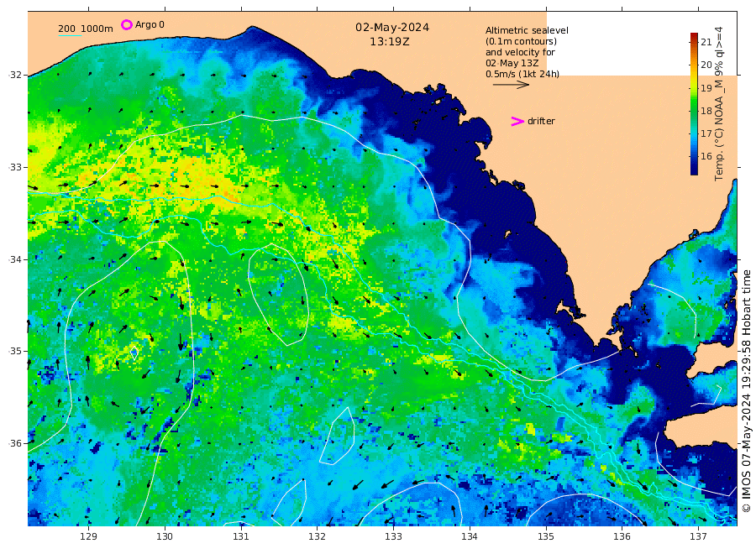
Task: Click the longitude label 134
Action: [x=470, y=536]
